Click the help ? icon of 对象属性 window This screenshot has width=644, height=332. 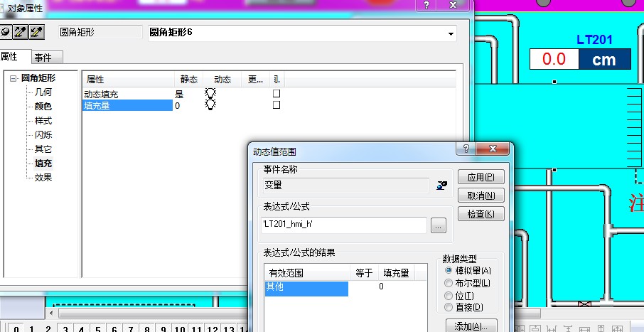coord(426,5)
